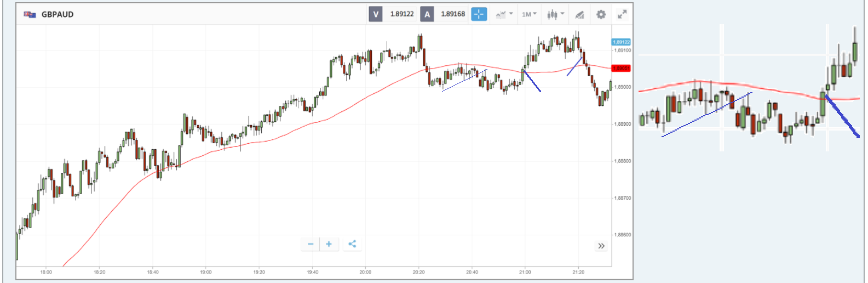Click the GBPAUD flag pair icon
This screenshot has width=868, height=283.
pyautogui.click(x=30, y=14)
